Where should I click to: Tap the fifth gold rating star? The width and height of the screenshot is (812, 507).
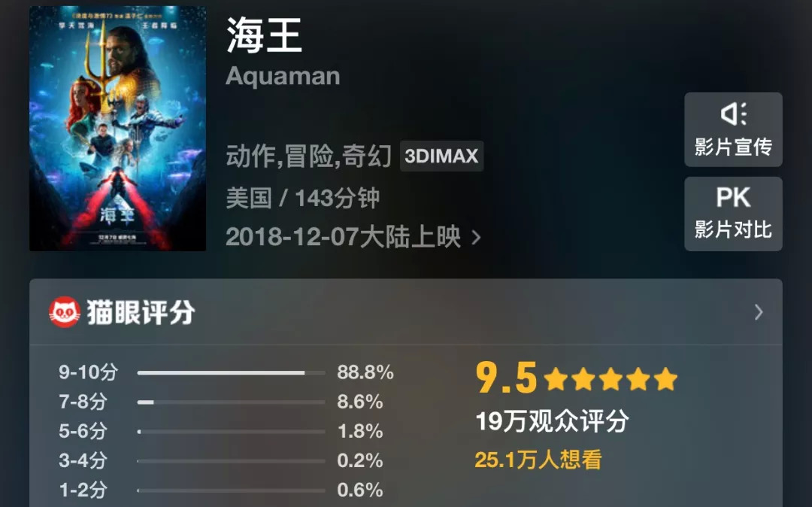[665, 378]
